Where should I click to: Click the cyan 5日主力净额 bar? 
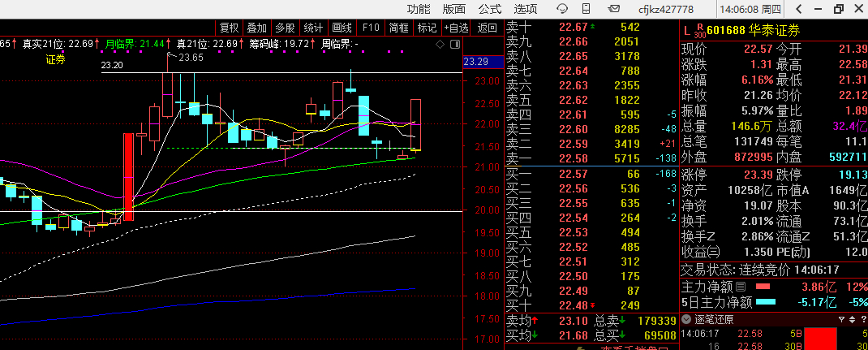766,302
